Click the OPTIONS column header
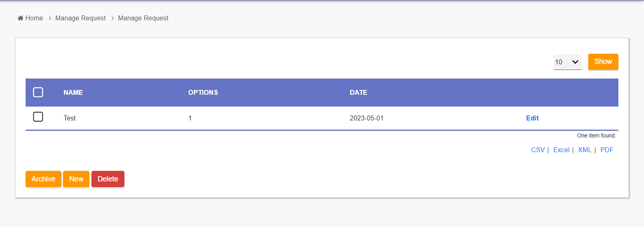The width and height of the screenshot is (644, 227). click(203, 93)
